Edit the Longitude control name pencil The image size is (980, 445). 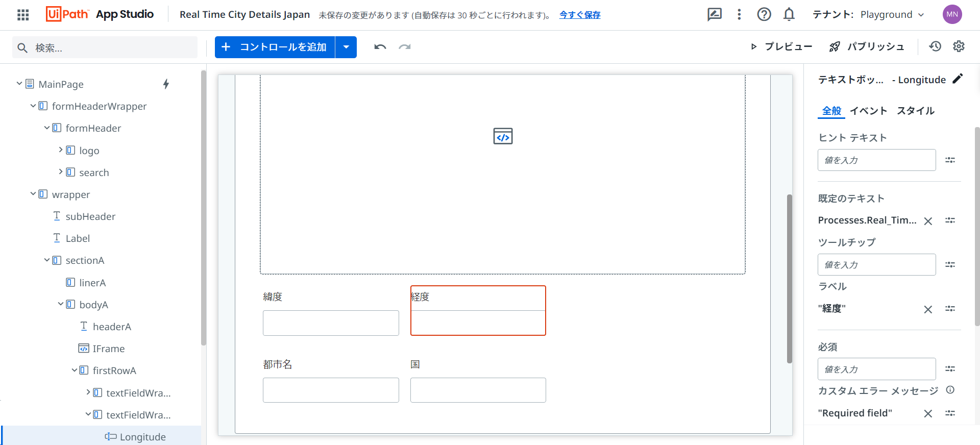tap(958, 79)
